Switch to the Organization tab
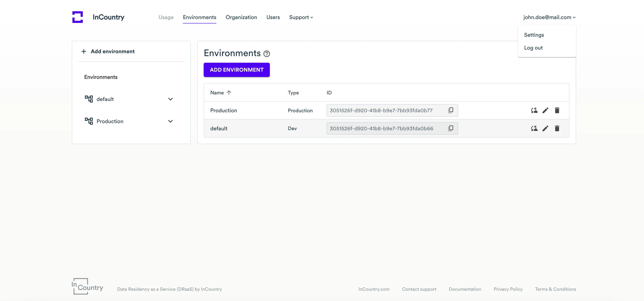This screenshot has width=644, height=301. tap(241, 17)
